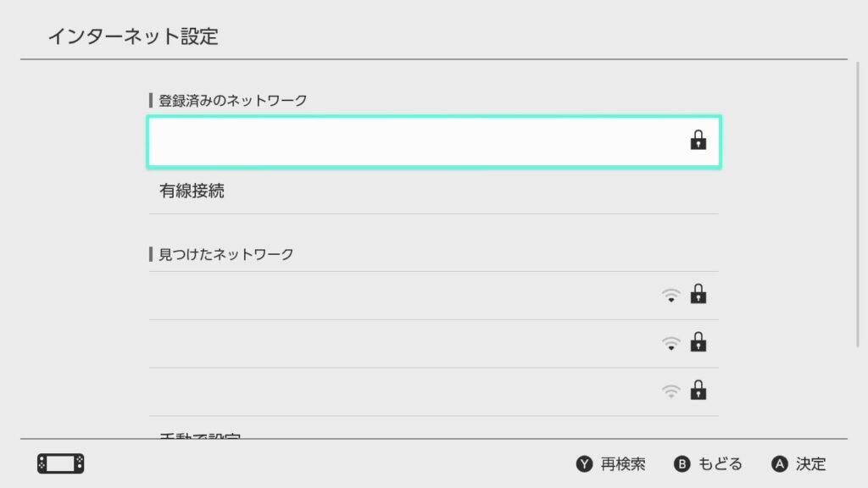Click 決定 to confirm selection
Screen dimensions: 868x488
point(811,463)
